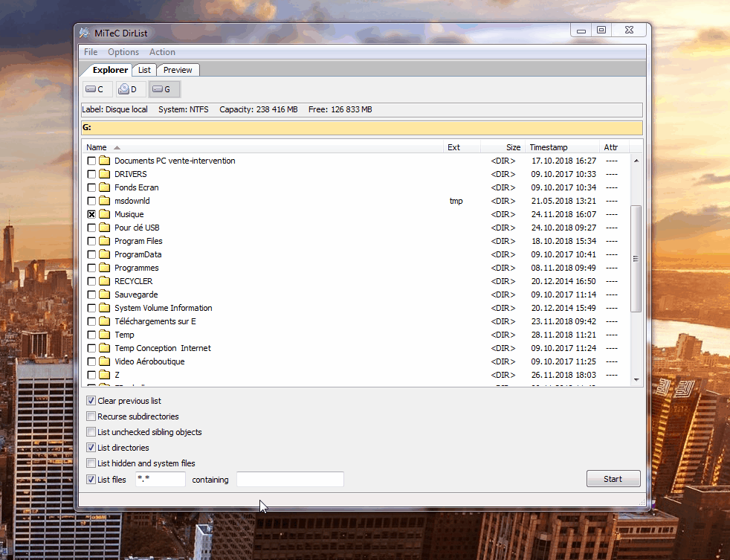Click the Sauvegarde folder icon
This screenshot has width=730, height=560.
click(x=105, y=295)
